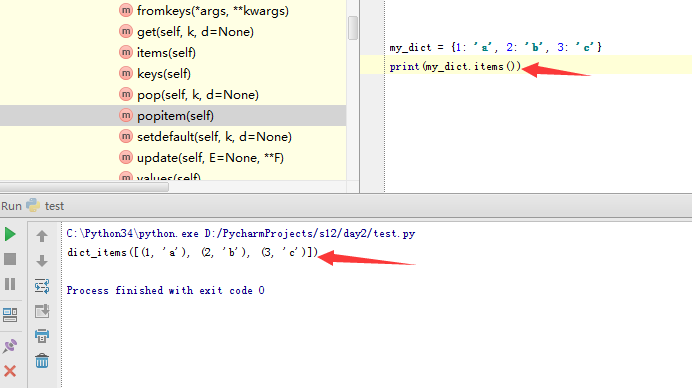Click the method icon beside keys(self)
The width and height of the screenshot is (692, 388).
pyautogui.click(x=126, y=73)
